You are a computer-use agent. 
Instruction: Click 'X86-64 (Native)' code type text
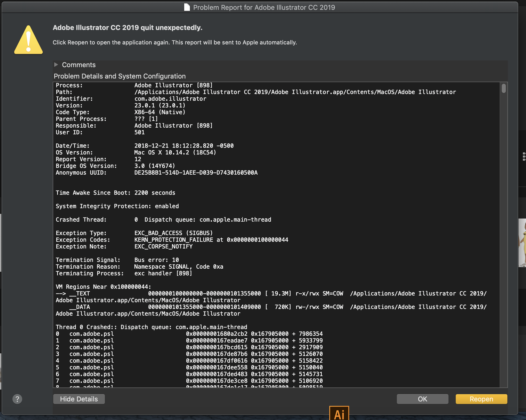click(x=160, y=112)
